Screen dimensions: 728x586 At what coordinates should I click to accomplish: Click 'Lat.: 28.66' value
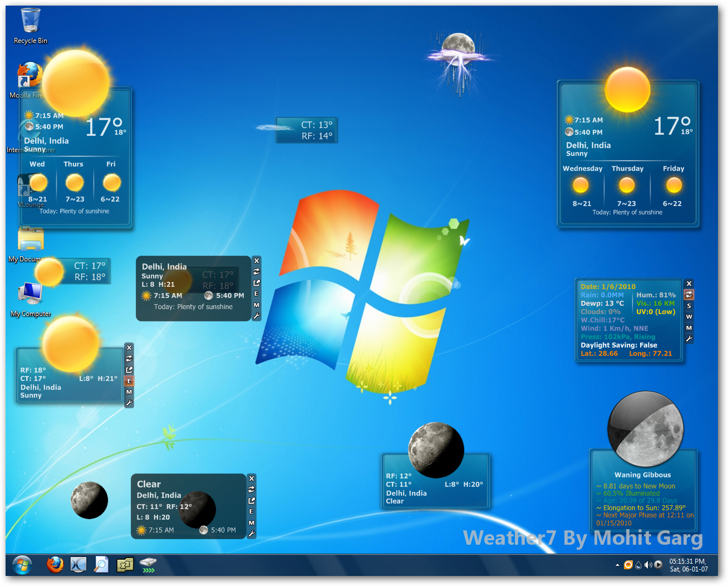[x=599, y=354]
